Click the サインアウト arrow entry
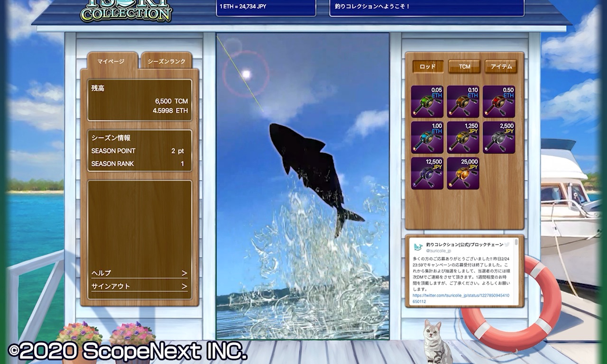Image resolution: width=607 pixels, height=364 pixels. point(139,286)
